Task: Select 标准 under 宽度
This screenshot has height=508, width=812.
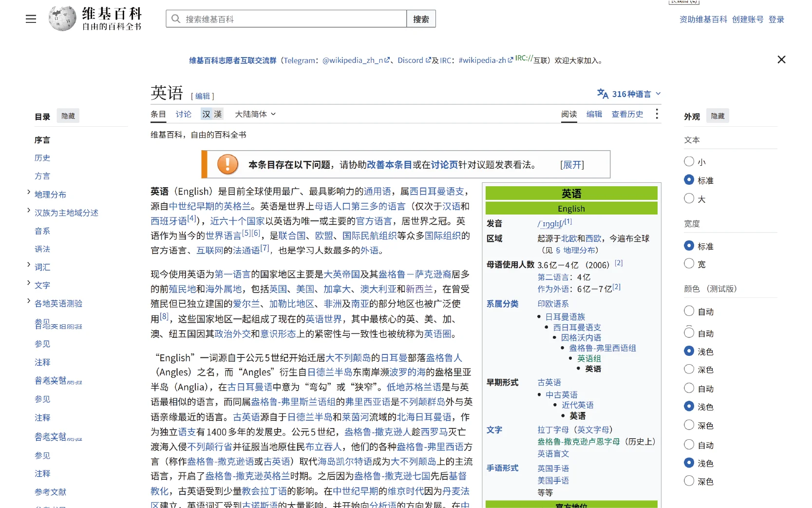Action: [x=689, y=246]
